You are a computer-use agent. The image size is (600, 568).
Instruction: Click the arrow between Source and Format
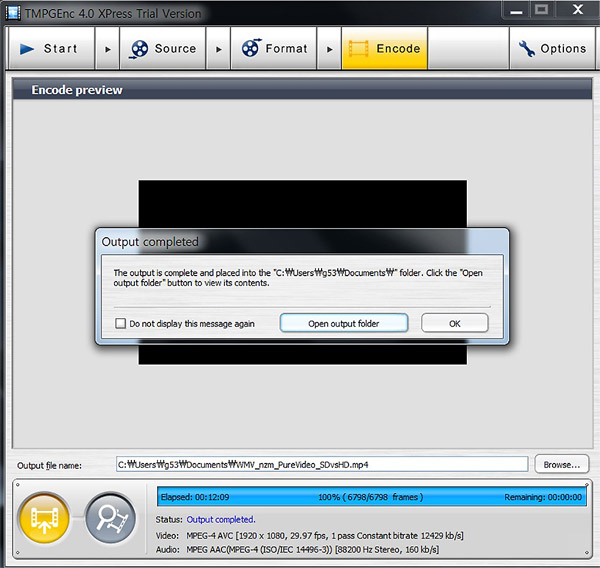[218, 49]
